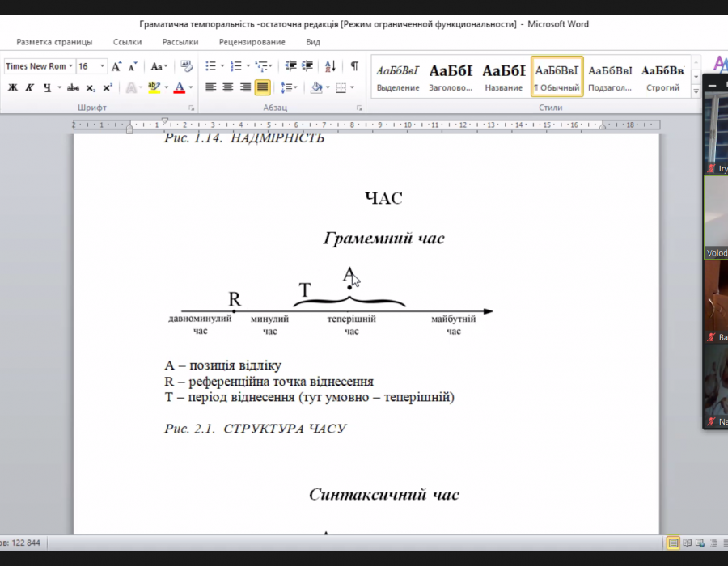Toggle paragraph marks display (¶)
This screenshot has width=728, height=566.
[354, 66]
